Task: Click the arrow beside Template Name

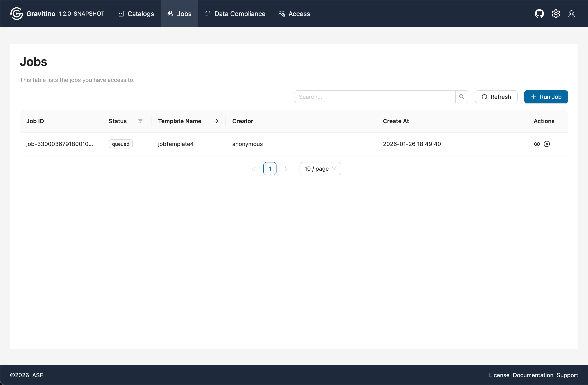Action: [x=216, y=121]
